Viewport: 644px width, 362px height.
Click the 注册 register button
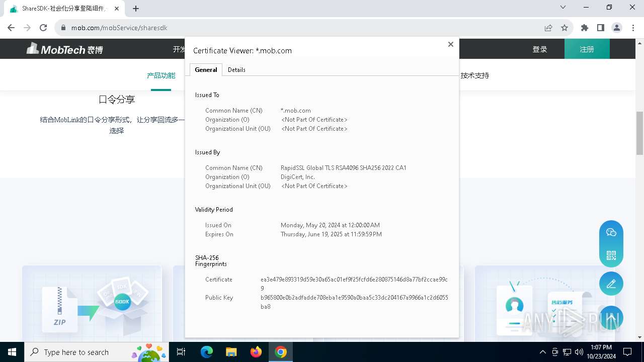click(x=587, y=49)
